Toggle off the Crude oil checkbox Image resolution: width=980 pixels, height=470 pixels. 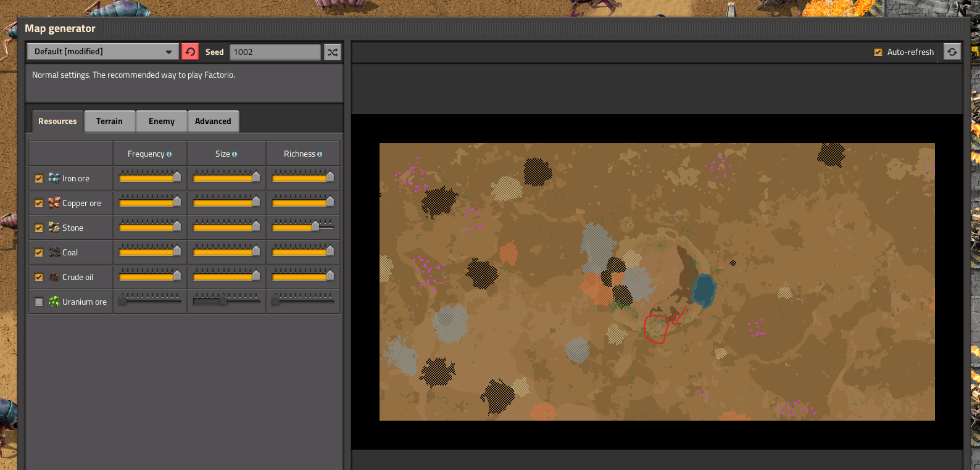pyautogui.click(x=39, y=277)
